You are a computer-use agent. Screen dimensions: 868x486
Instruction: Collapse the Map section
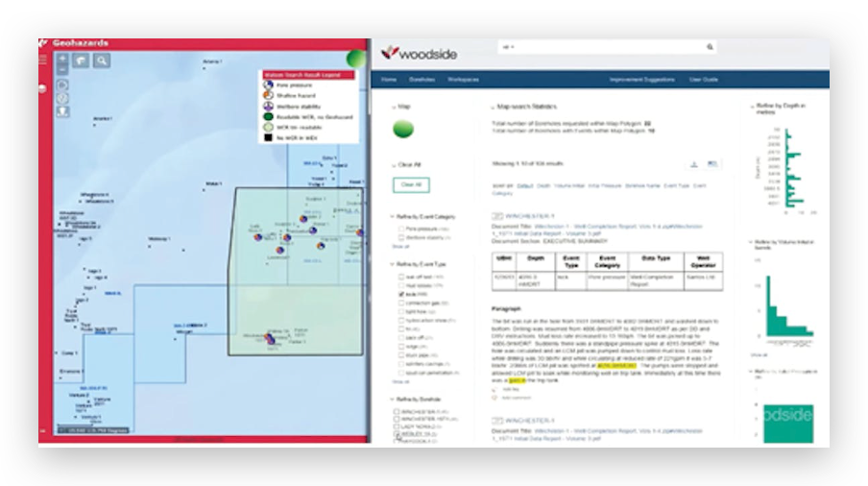[x=394, y=107]
